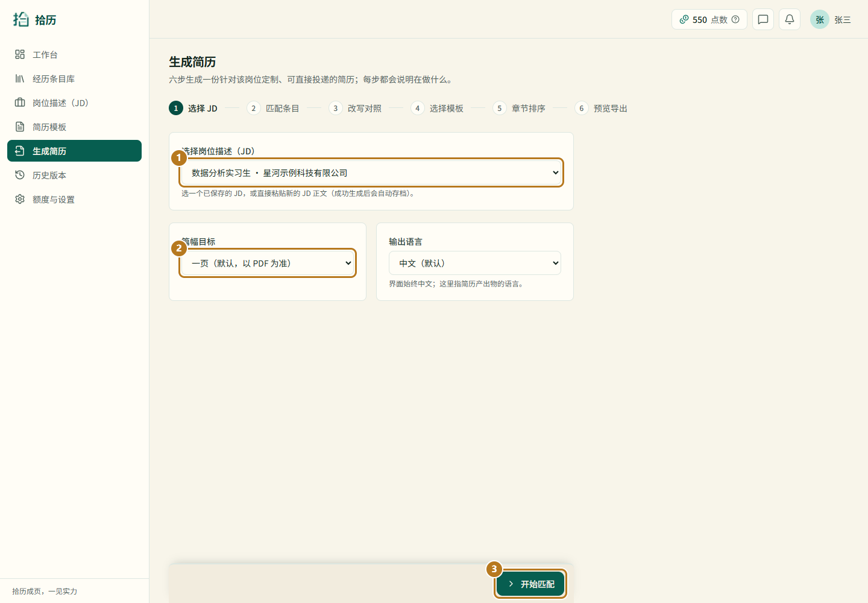868x603 pixels.
Task: Open 额度与设置 in sidebar
Action: point(74,199)
